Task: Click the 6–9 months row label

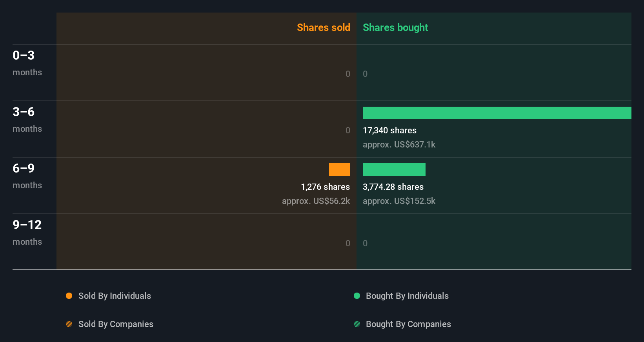Action: pyautogui.click(x=27, y=176)
